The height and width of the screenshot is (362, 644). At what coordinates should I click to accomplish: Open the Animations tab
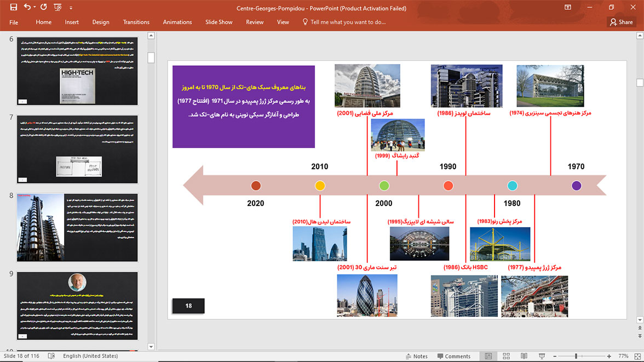(x=177, y=22)
